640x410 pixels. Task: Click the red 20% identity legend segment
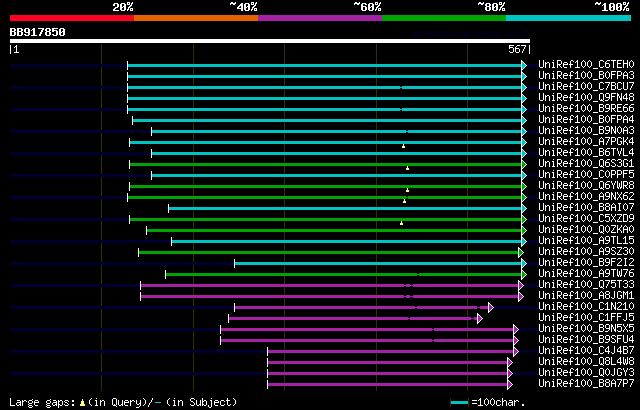pyautogui.click(x=72, y=18)
